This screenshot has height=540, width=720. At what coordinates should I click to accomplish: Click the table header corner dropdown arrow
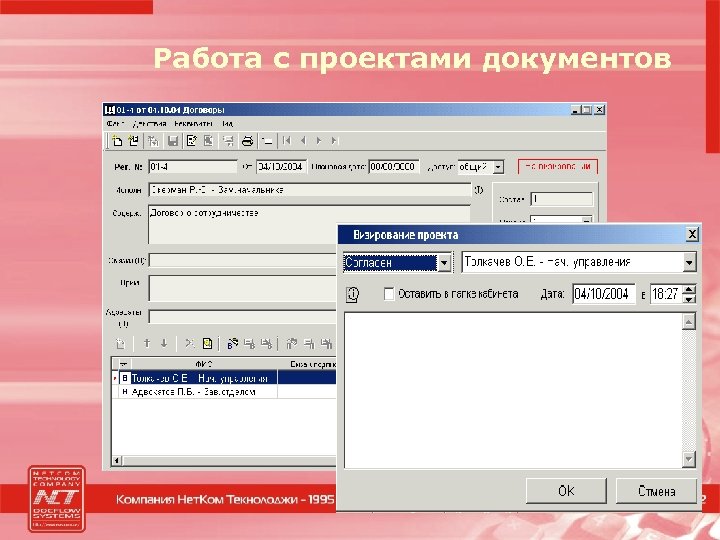tap(123, 364)
